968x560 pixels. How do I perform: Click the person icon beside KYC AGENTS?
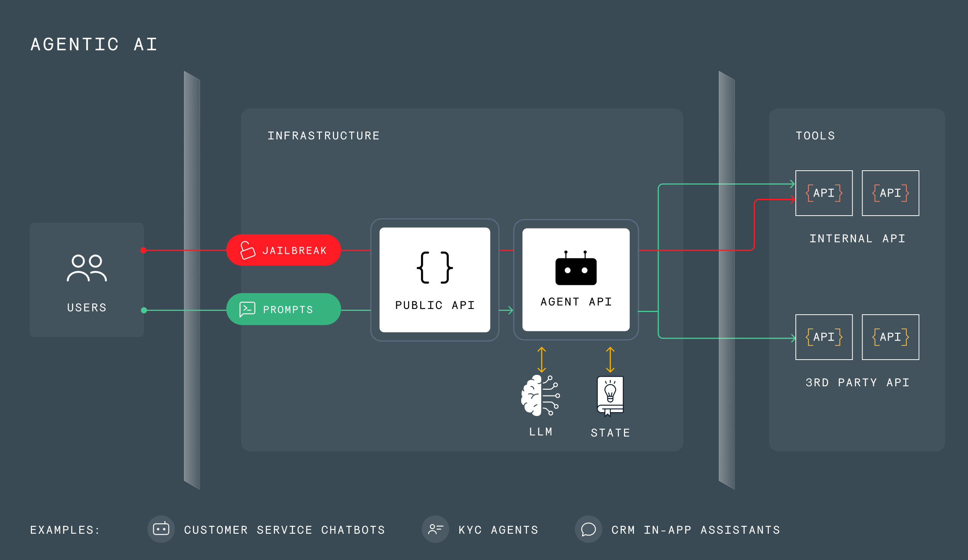(x=435, y=529)
